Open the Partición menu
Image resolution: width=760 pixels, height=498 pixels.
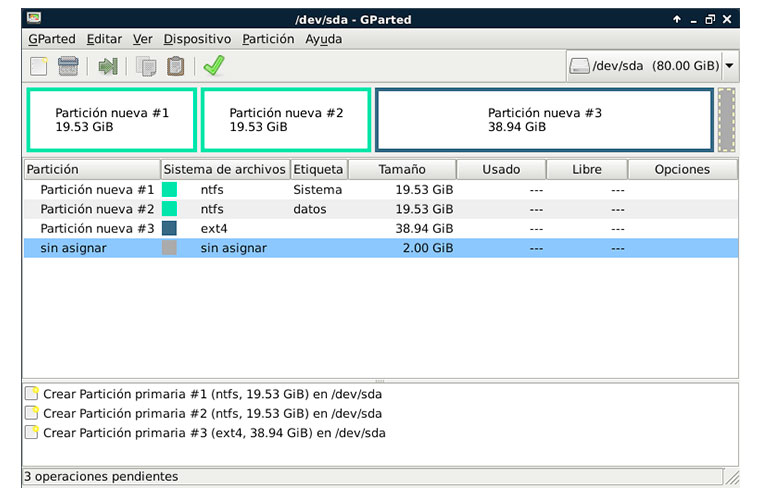point(268,39)
